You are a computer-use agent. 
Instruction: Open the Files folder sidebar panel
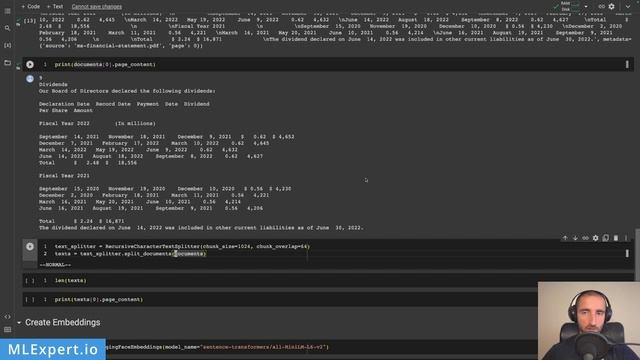tap(7, 62)
